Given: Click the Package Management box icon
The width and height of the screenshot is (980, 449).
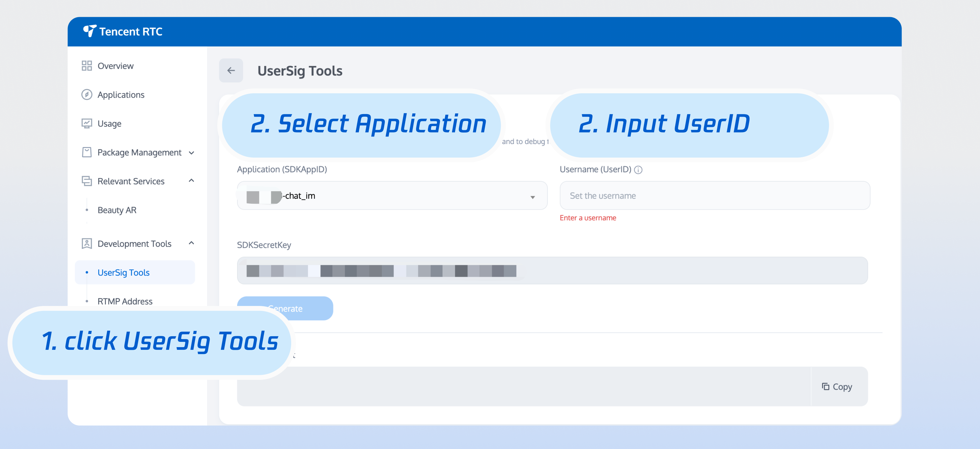Looking at the screenshot, I should click(87, 152).
